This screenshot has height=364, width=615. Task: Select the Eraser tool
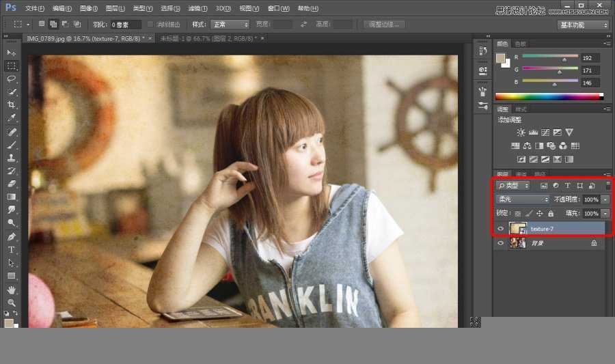(x=12, y=184)
